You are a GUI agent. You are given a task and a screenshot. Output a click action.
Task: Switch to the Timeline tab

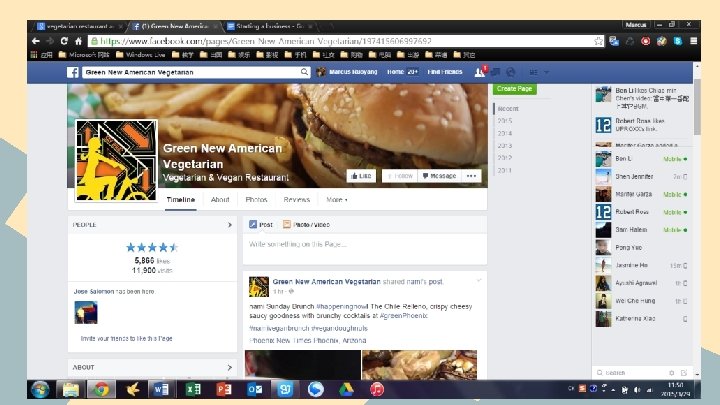(x=181, y=200)
